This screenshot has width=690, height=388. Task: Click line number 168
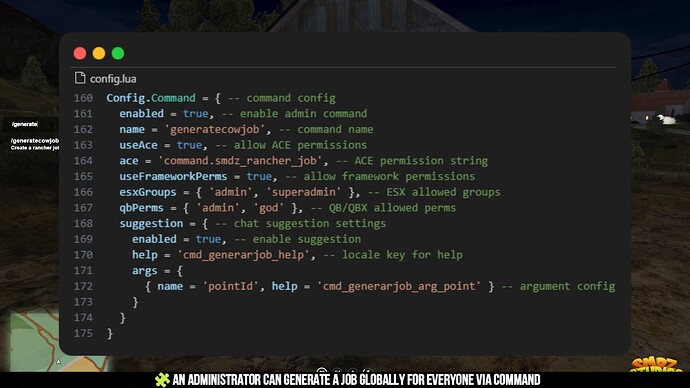pos(83,223)
